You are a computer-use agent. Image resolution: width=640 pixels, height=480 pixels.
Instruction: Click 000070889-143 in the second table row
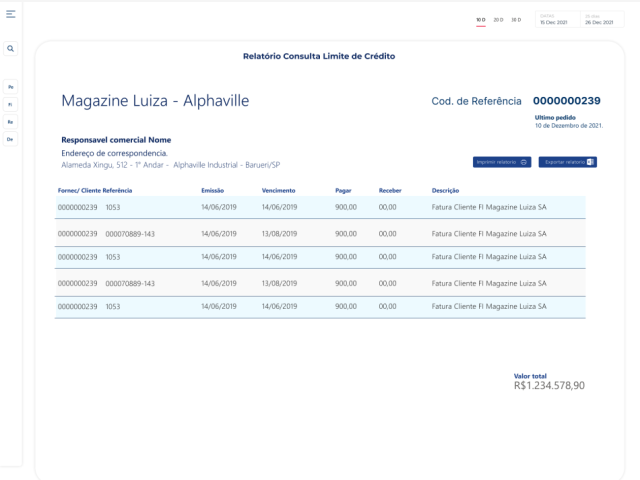[130, 234]
